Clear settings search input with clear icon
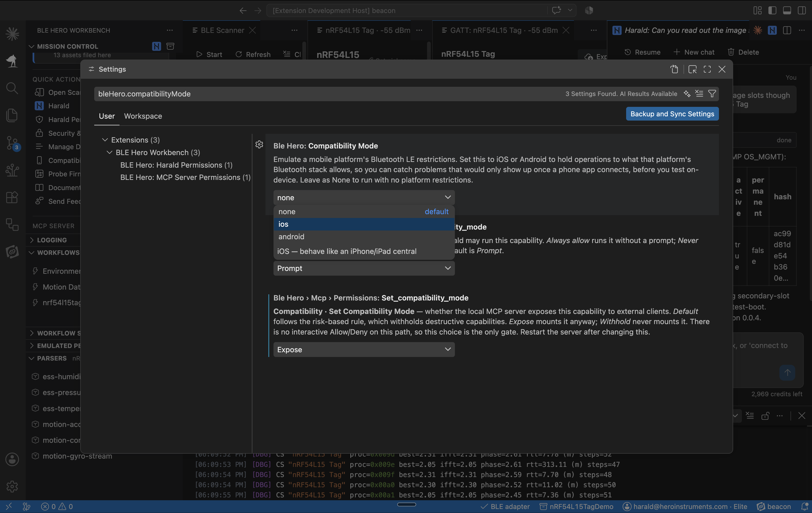Image resolution: width=812 pixels, height=513 pixels. pyautogui.click(x=699, y=93)
